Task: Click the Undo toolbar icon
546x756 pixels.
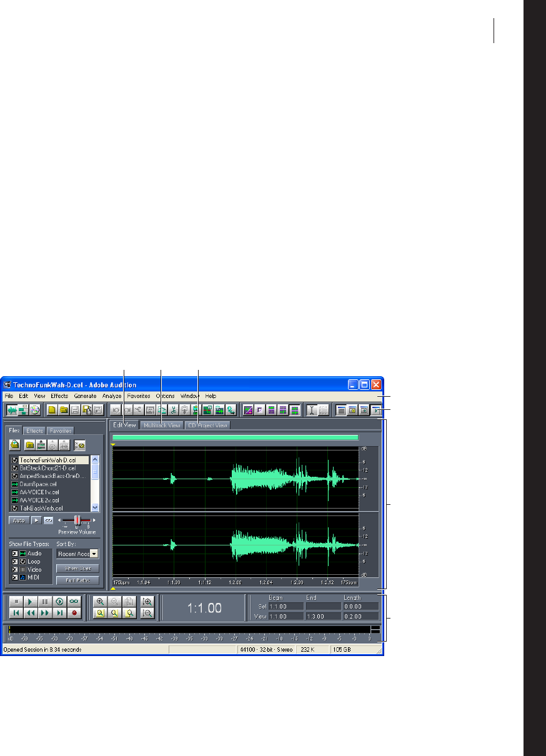Action: click(116, 410)
